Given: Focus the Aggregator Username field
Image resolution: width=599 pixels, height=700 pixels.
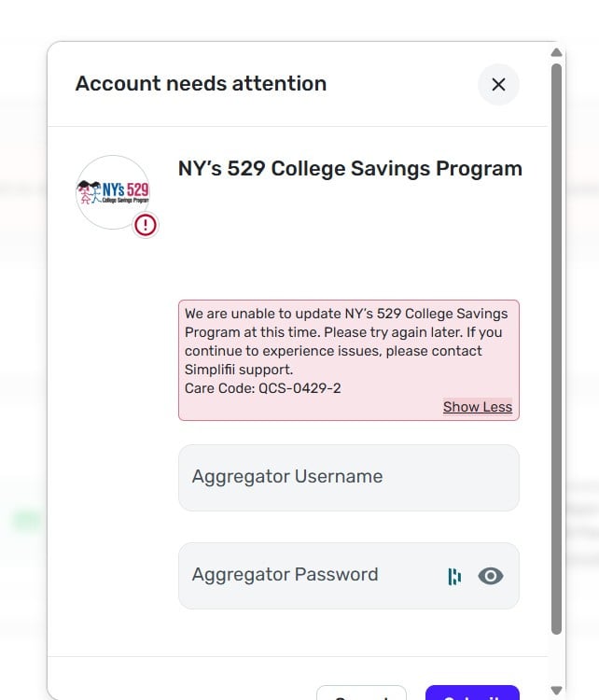Looking at the screenshot, I should coord(348,477).
